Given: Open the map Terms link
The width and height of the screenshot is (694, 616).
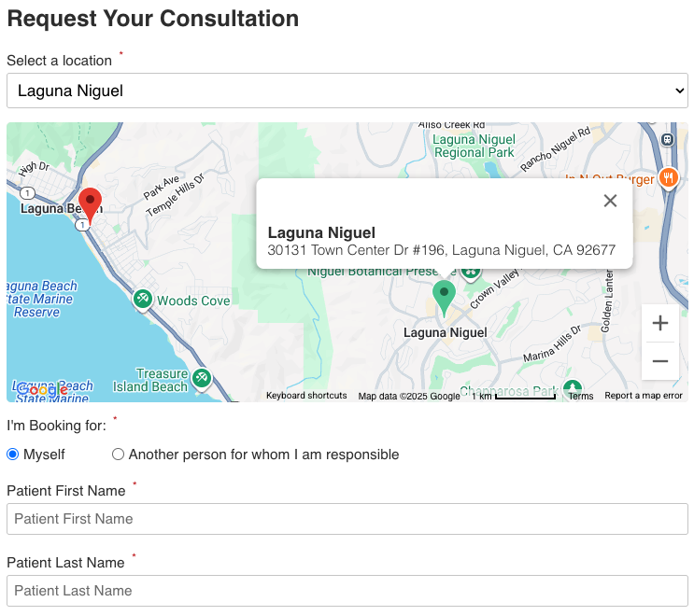Looking at the screenshot, I should [581, 396].
